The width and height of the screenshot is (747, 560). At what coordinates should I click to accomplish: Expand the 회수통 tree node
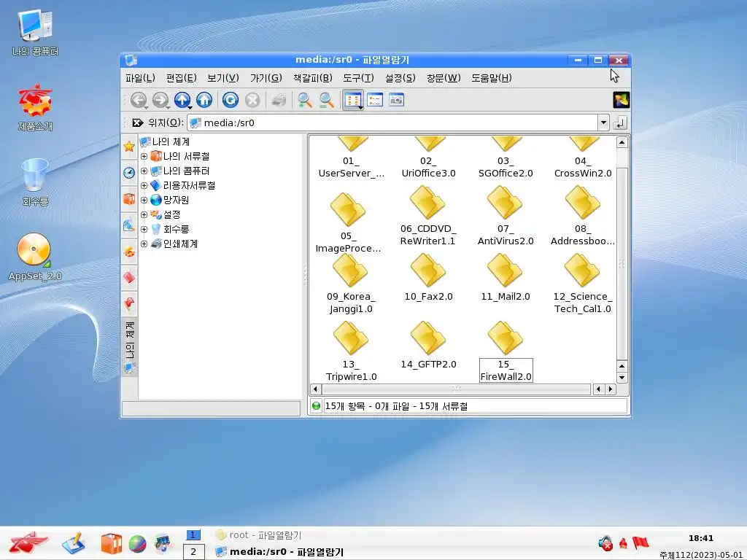coord(144,230)
